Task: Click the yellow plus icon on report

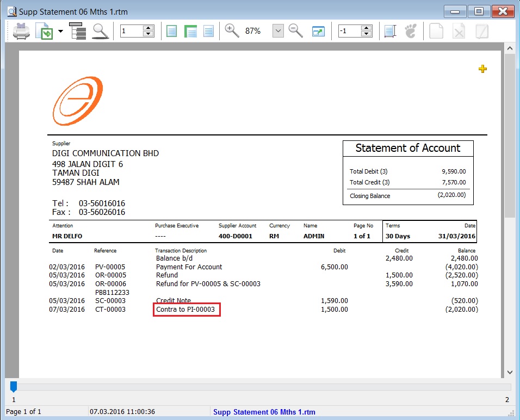Action: [x=482, y=69]
